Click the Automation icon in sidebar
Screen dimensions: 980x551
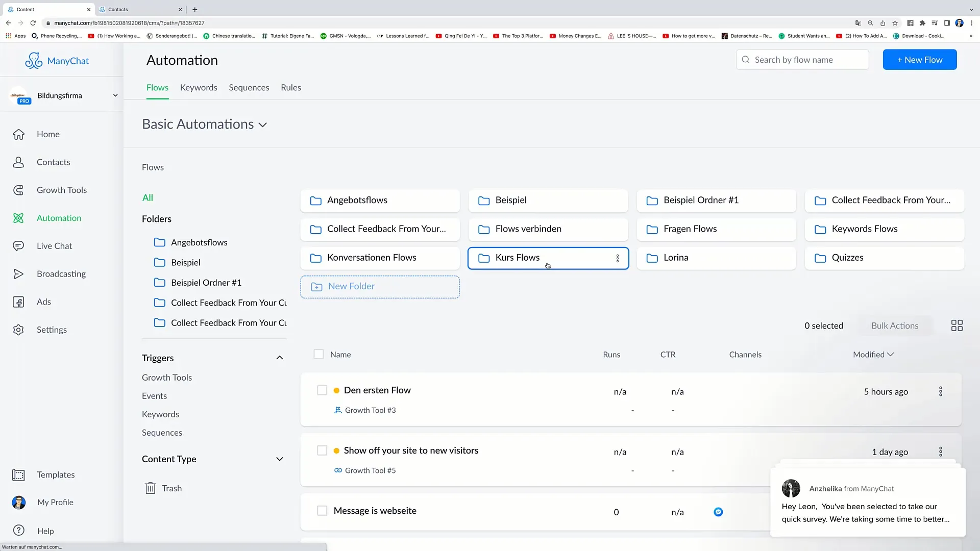(18, 218)
